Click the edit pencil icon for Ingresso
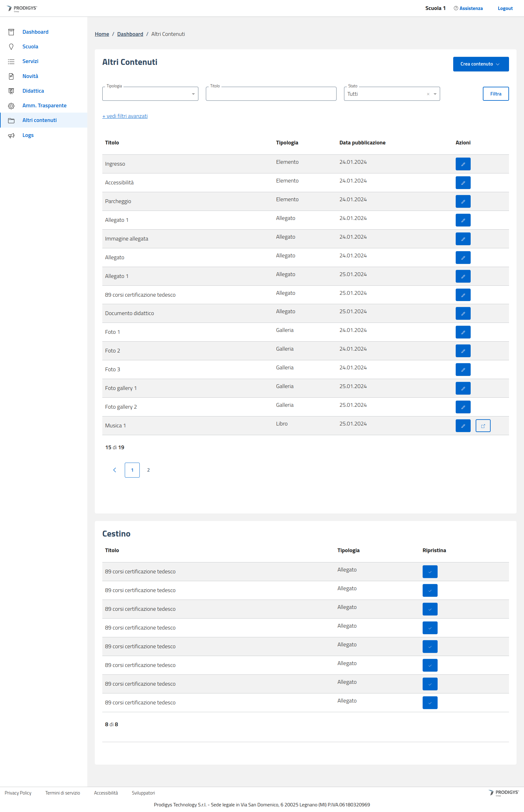The width and height of the screenshot is (524, 812). click(x=463, y=164)
